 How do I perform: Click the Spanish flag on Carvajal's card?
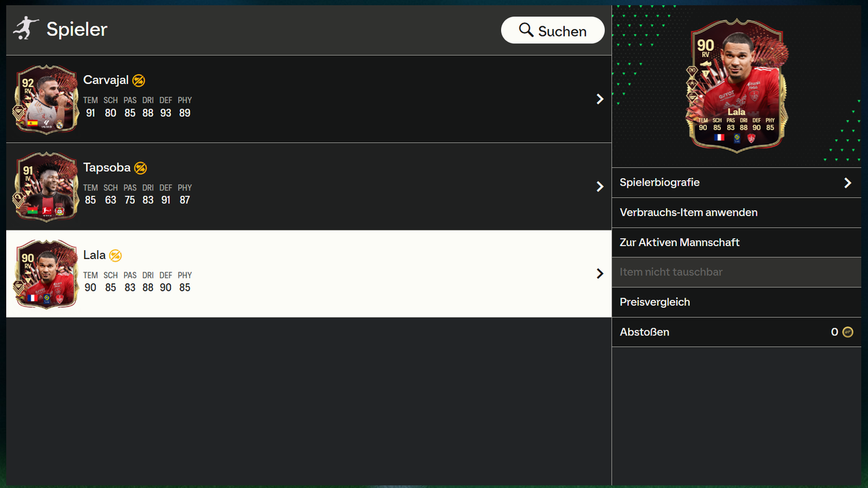click(32, 123)
